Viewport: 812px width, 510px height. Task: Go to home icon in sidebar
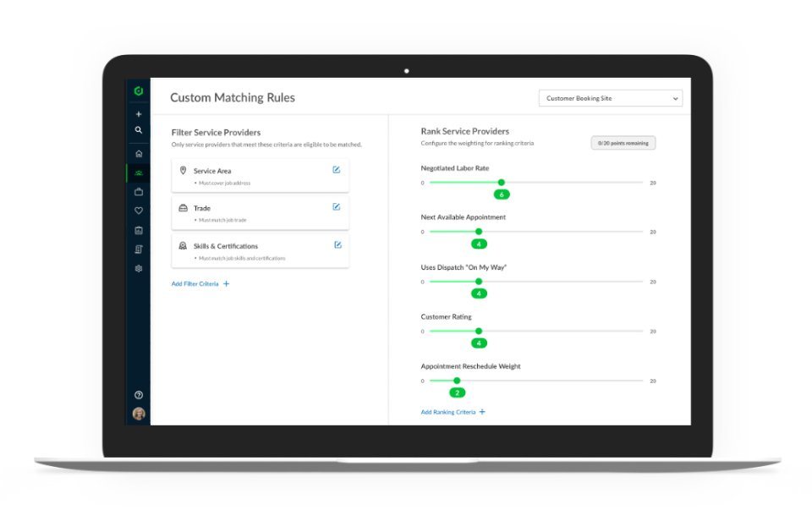pyautogui.click(x=138, y=153)
